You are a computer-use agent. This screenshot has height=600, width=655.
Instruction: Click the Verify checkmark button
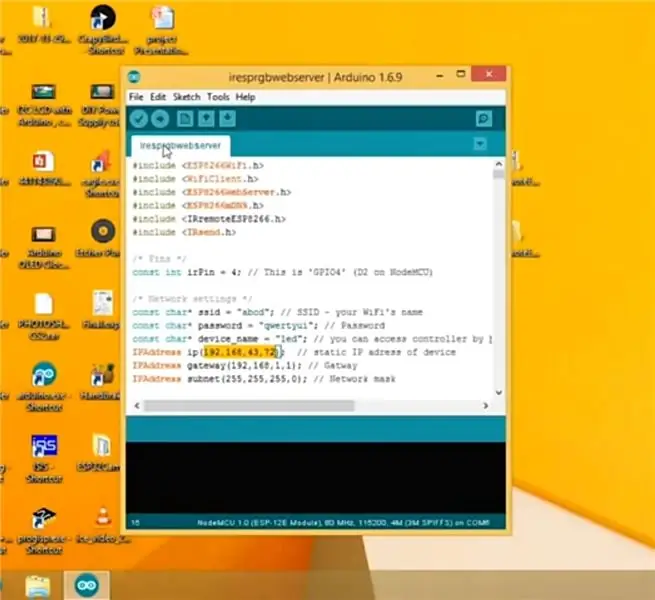pos(139,119)
